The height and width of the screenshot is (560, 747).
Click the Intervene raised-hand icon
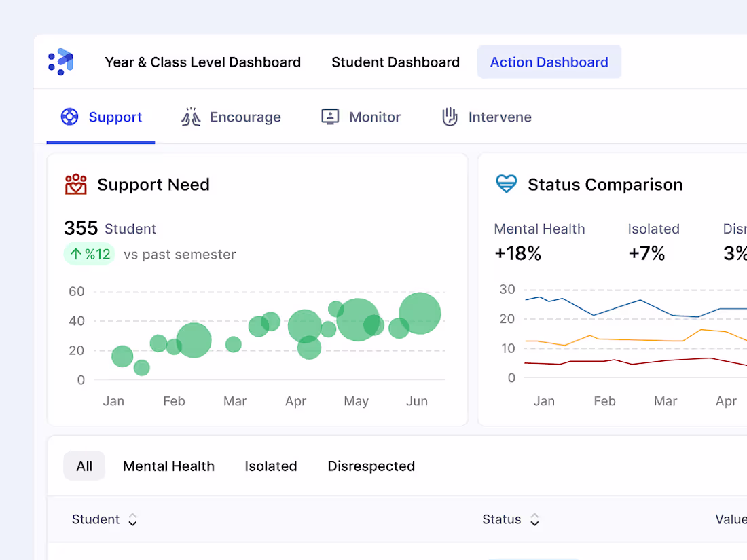pos(449,117)
